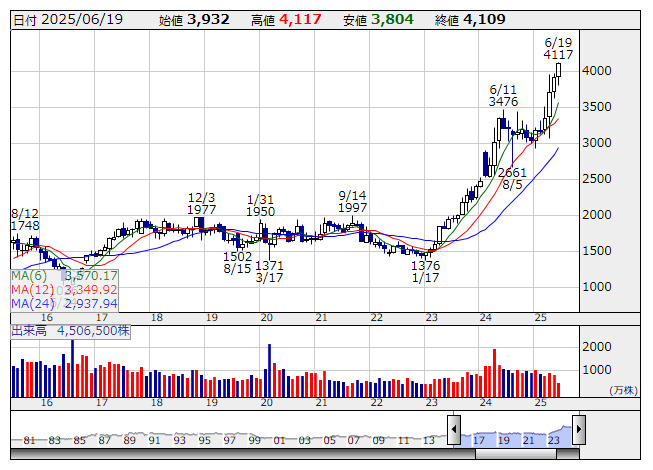Click the MA(24) 2,937.94 legend entry
Viewport: 653px width, 470px height.
pyautogui.click(x=64, y=303)
